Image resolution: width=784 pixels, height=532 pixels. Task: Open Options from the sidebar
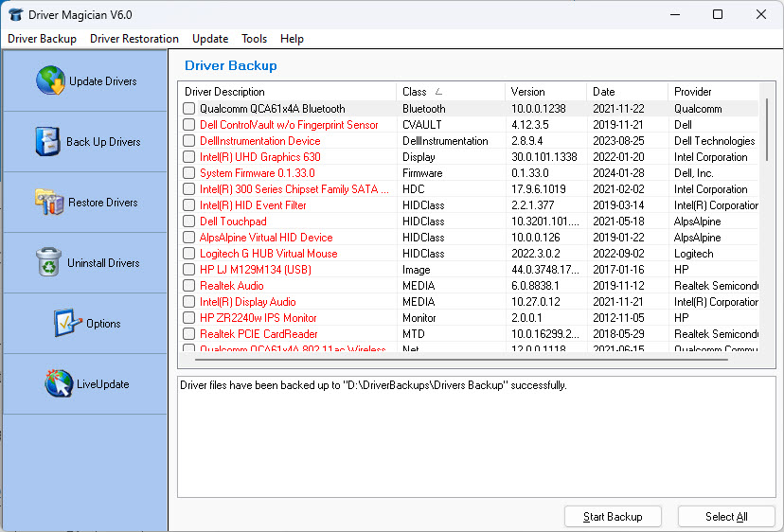(x=85, y=323)
